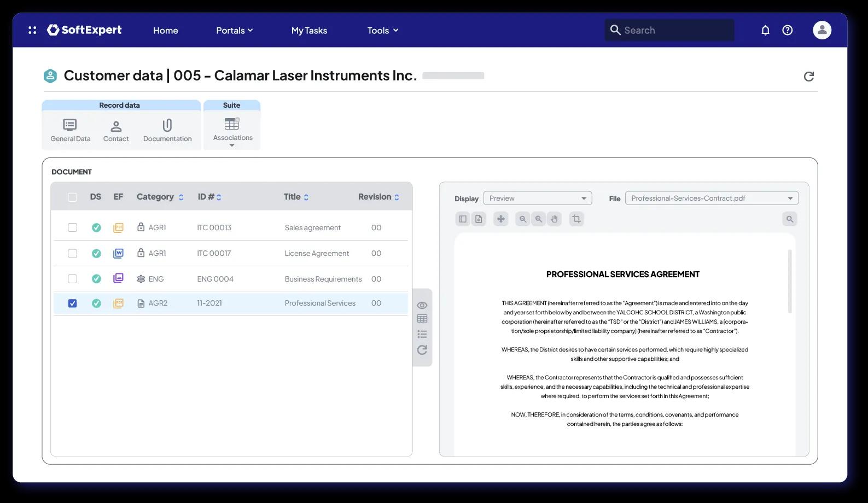
Task: Refresh the customer data page
Action: tap(808, 77)
